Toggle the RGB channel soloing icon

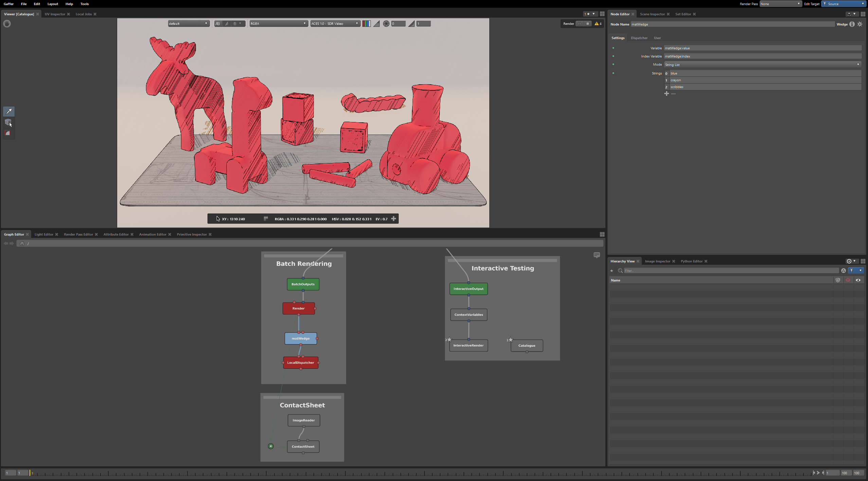[366, 23]
